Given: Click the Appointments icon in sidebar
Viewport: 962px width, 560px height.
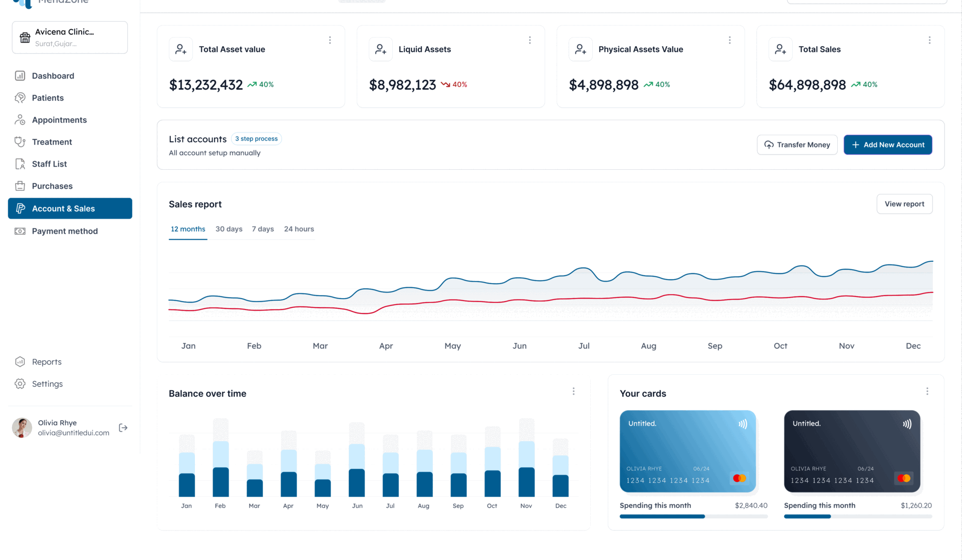Looking at the screenshot, I should click(20, 120).
